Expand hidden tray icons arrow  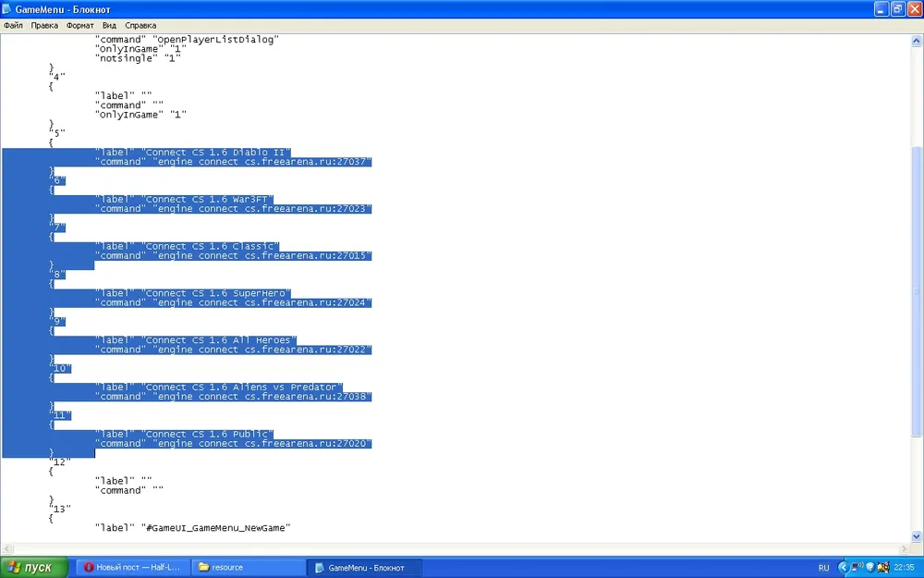(844, 568)
